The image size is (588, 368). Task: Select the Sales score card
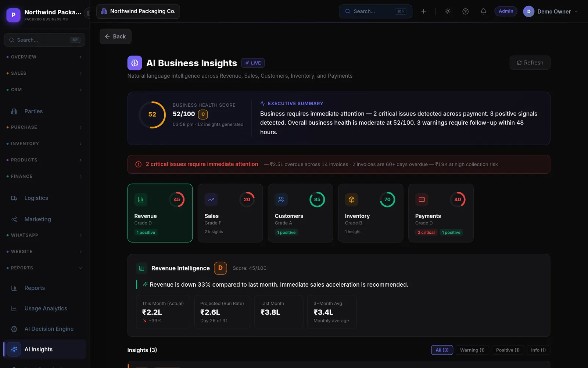click(x=230, y=213)
